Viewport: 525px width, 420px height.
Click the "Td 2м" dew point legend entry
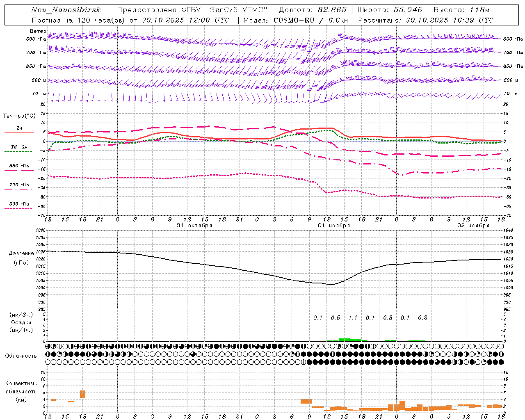(x=19, y=147)
